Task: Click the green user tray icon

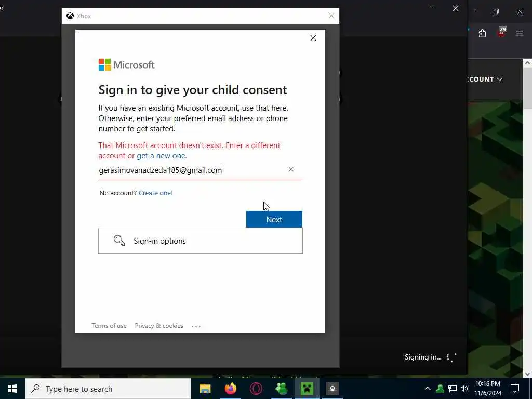Action: 440,389
